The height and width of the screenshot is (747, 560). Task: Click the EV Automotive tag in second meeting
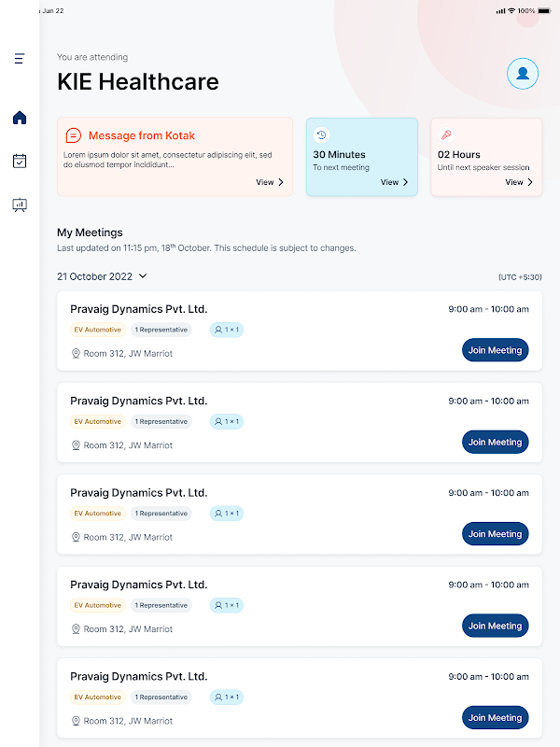(x=98, y=421)
